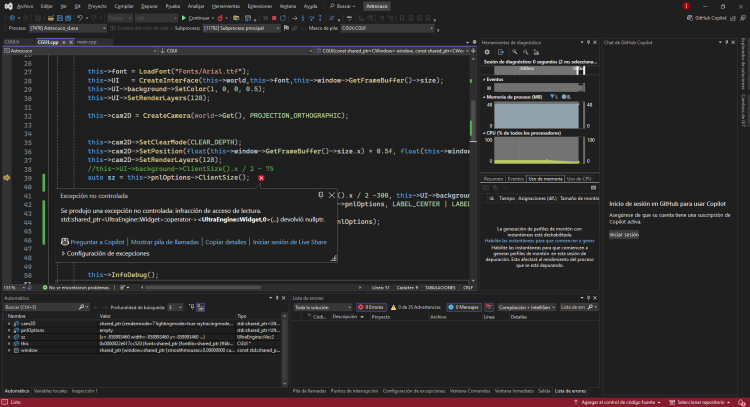The width and height of the screenshot is (750, 407).
Task: Open the Compilación + IntelliSense dropdown
Action: point(524,306)
